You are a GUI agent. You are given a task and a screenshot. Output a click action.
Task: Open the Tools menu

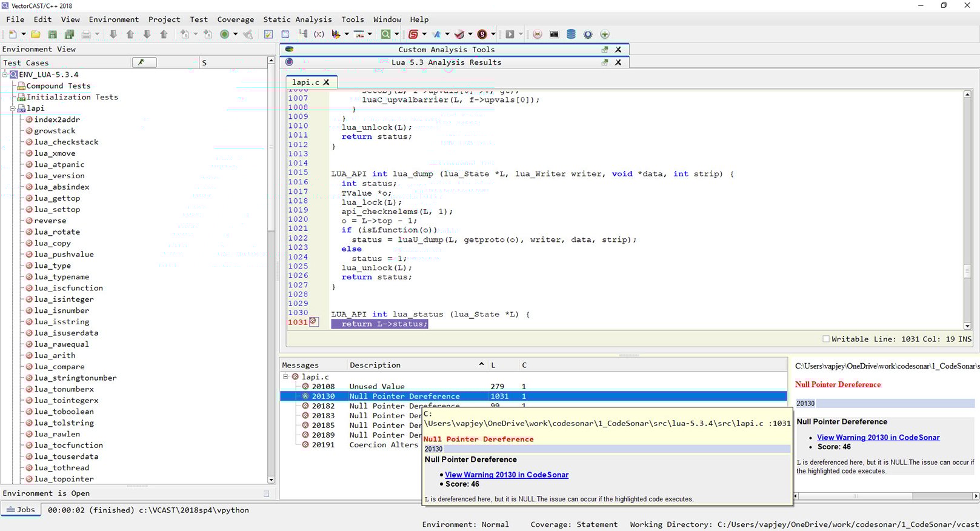353,19
